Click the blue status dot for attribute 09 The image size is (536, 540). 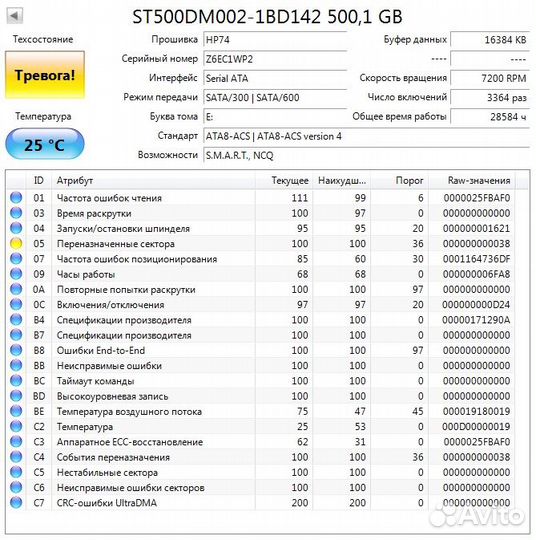16,274
